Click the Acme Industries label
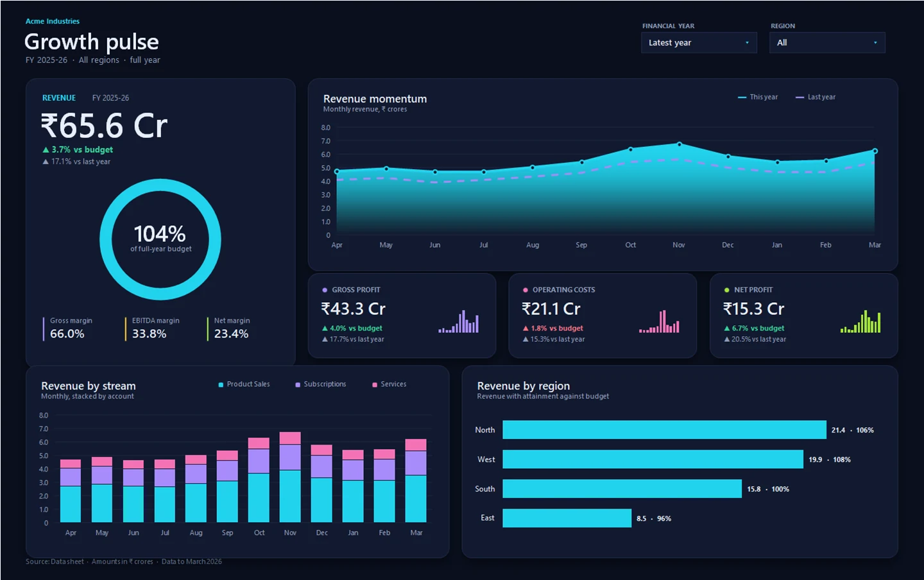 coord(53,21)
